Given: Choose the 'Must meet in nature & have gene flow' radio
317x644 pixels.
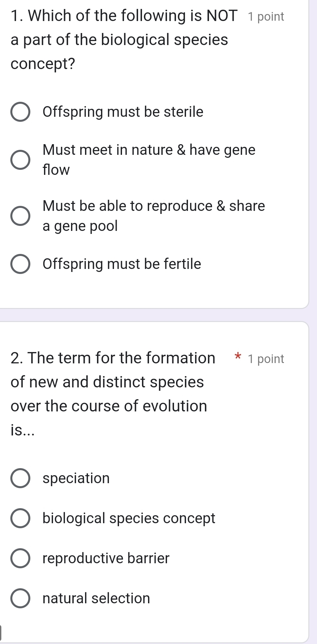Looking at the screenshot, I should [x=20, y=160].
